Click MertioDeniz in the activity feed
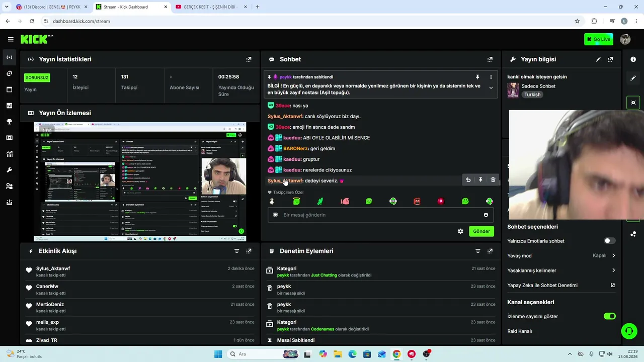The height and width of the screenshot is (362, 644). coord(50,305)
